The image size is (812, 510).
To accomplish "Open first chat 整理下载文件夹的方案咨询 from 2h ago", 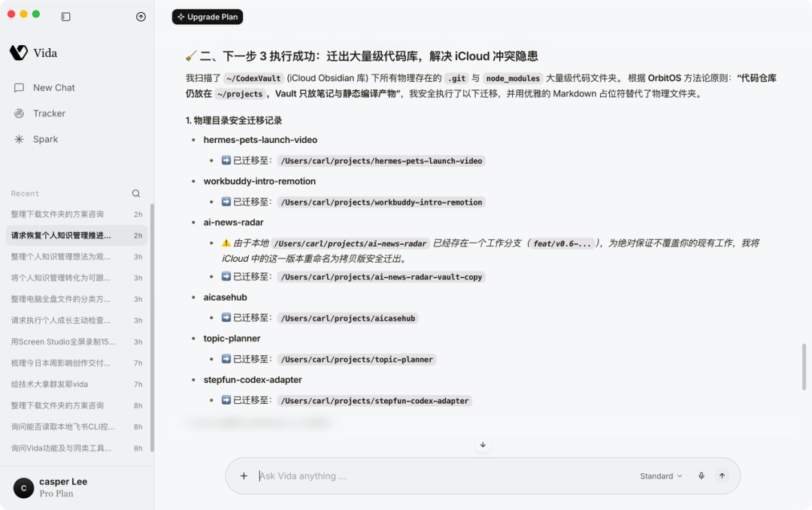I will coord(77,214).
